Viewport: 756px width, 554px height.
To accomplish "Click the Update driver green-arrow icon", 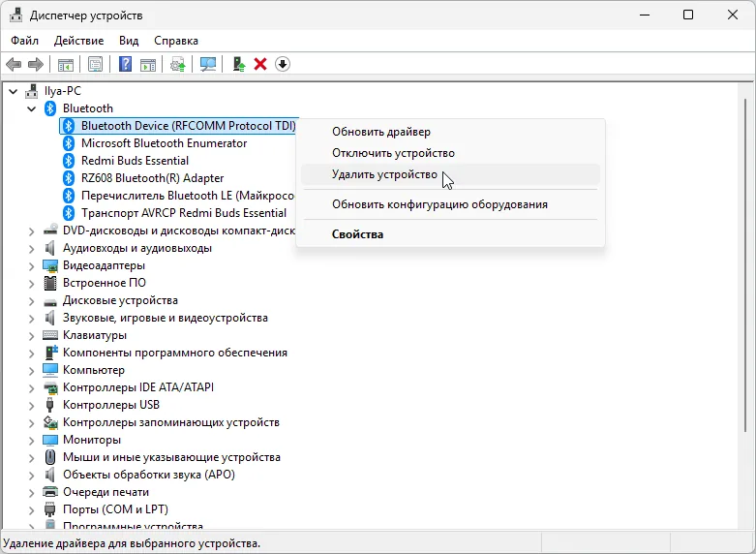I will coord(239,64).
